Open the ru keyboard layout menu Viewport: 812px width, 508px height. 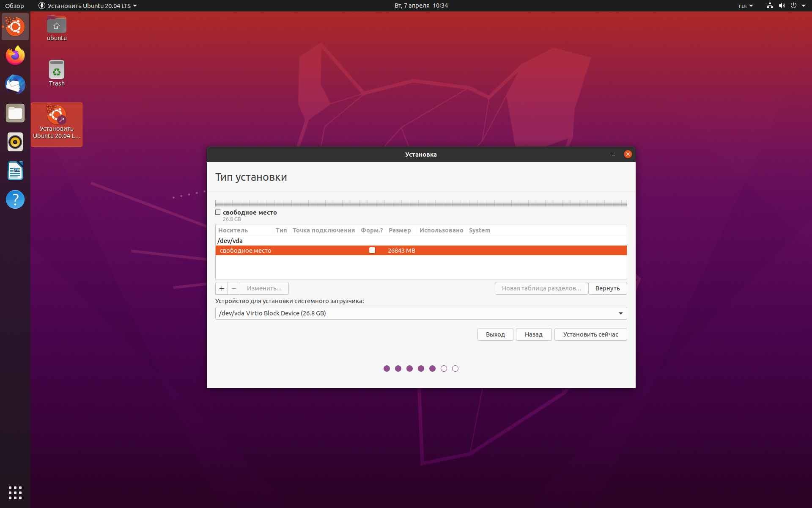pos(746,6)
